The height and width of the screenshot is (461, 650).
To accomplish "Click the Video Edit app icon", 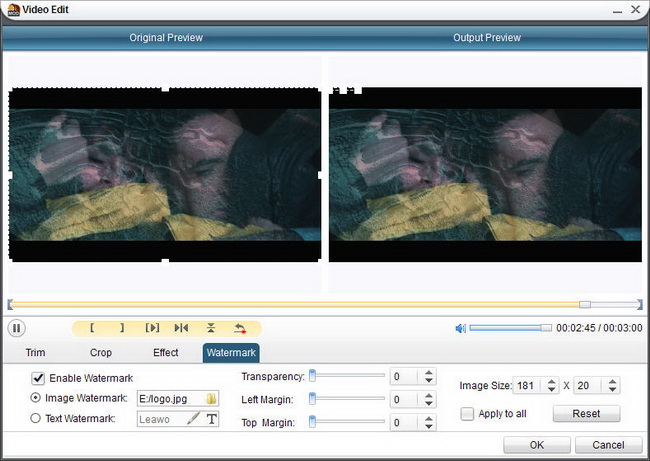I will click(x=13, y=10).
